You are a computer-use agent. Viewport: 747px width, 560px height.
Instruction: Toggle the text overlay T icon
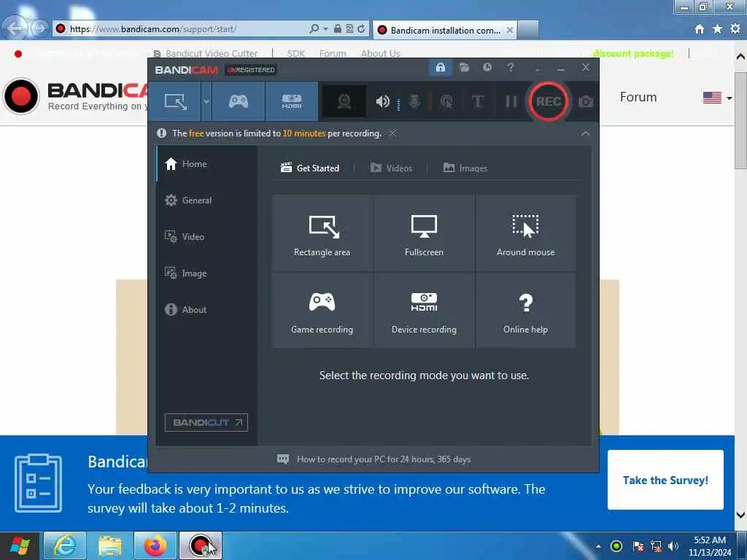pyautogui.click(x=477, y=101)
